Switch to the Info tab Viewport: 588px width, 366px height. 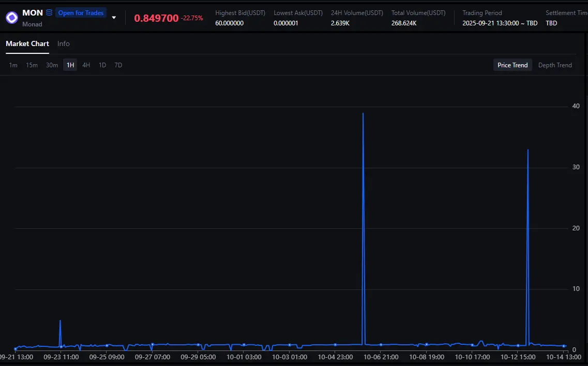tap(64, 44)
